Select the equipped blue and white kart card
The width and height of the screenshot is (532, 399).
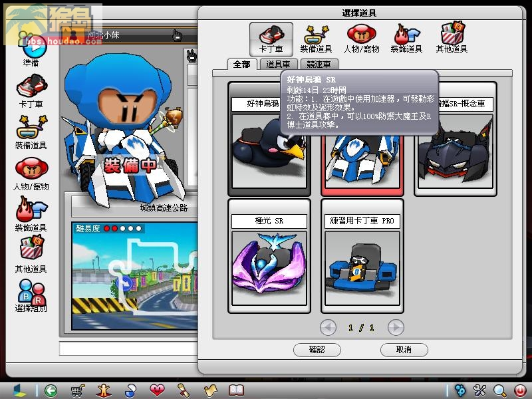pyautogui.click(x=362, y=164)
